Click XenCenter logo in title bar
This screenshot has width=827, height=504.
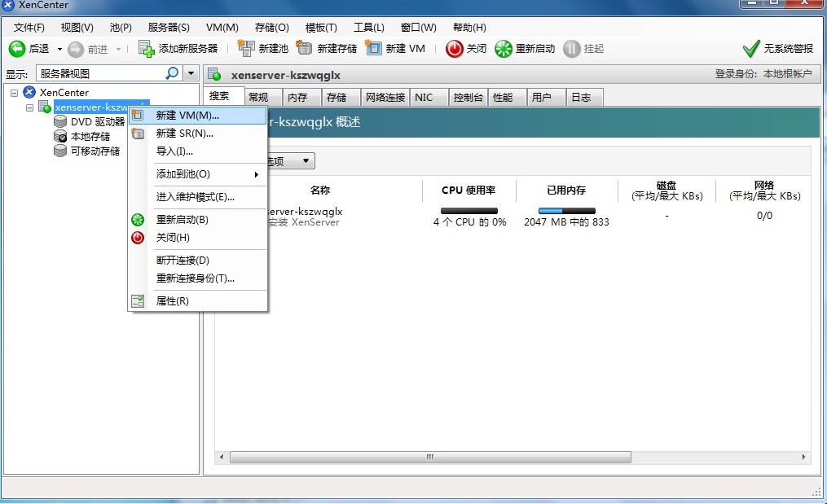point(8,5)
